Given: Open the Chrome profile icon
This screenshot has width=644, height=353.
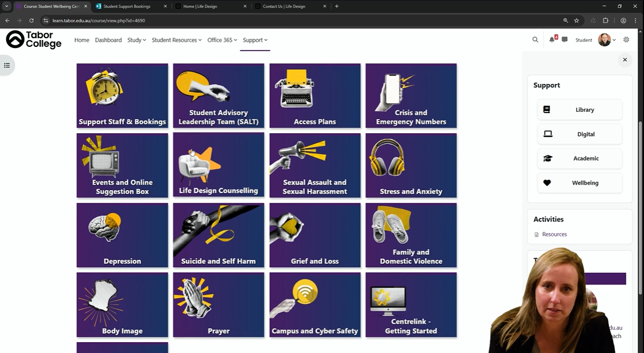Looking at the screenshot, I should [623, 20].
